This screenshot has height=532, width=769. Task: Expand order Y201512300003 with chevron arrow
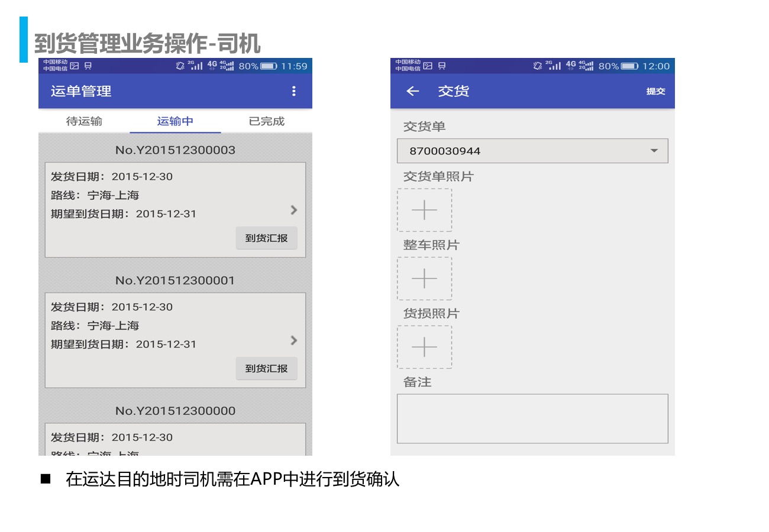pos(294,210)
